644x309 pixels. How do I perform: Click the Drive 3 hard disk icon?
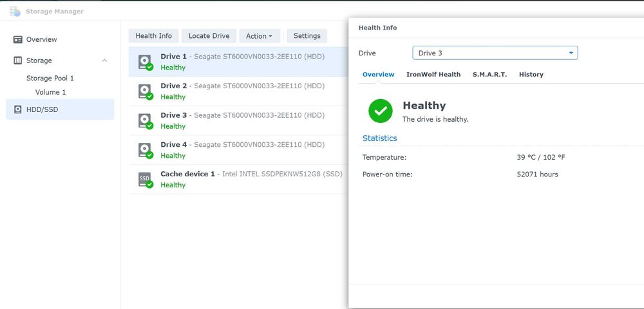pyautogui.click(x=146, y=121)
